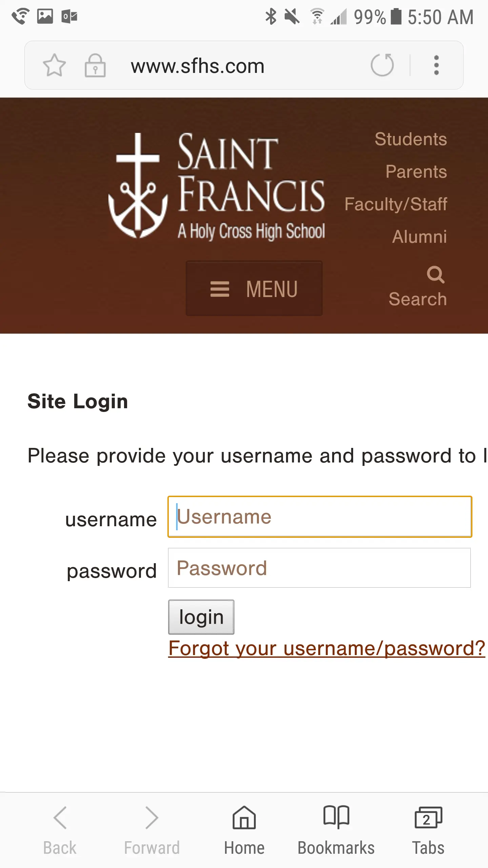Open the Parents link
This screenshot has width=488, height=868.
(x=416, y=172)
